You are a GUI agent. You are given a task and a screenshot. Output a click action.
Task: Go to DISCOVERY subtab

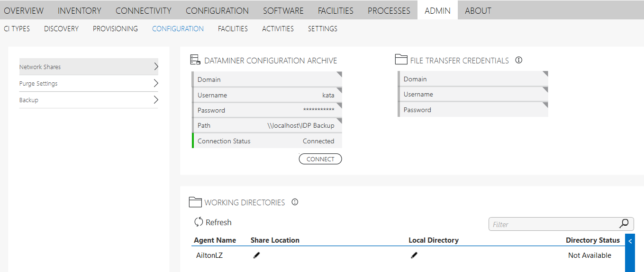click(x=61, y=29)
